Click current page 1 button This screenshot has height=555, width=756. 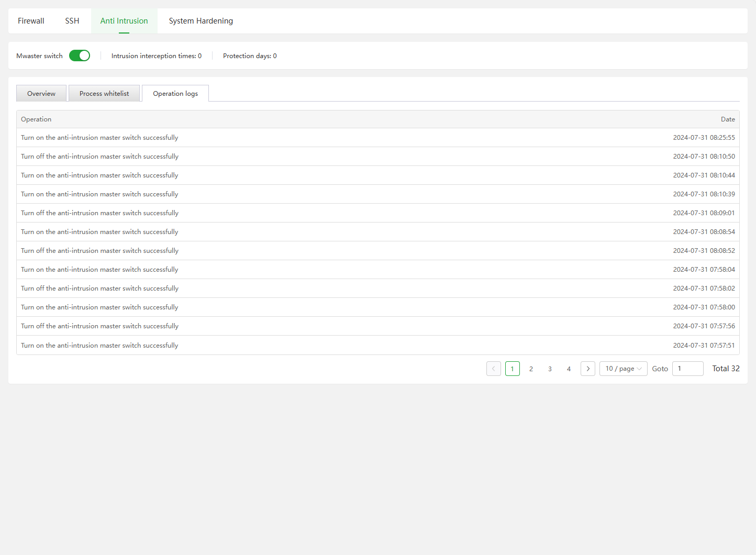(x=512, y=369)
